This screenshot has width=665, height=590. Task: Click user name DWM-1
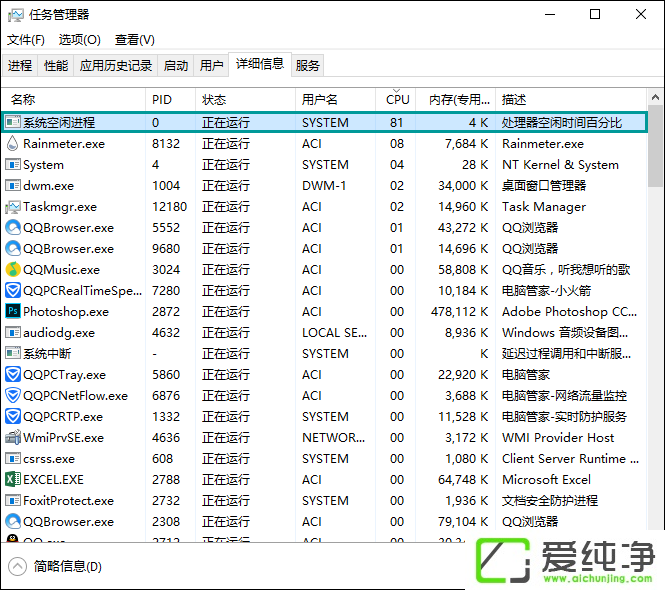tap(324, 185)
